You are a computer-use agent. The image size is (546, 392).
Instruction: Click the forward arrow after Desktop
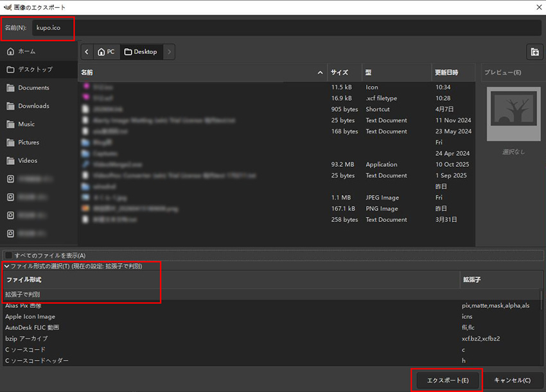[x=169, y=52]
